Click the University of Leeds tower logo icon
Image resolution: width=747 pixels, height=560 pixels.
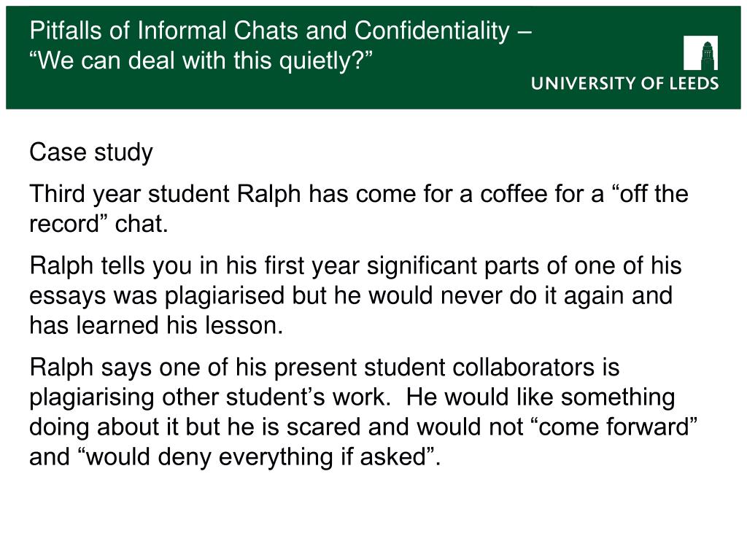point(700,52)
